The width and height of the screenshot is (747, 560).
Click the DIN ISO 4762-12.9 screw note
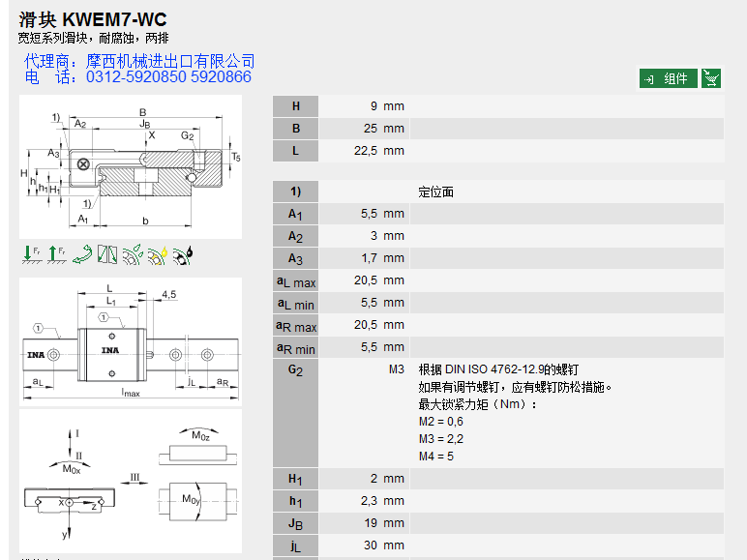(498, 369)
